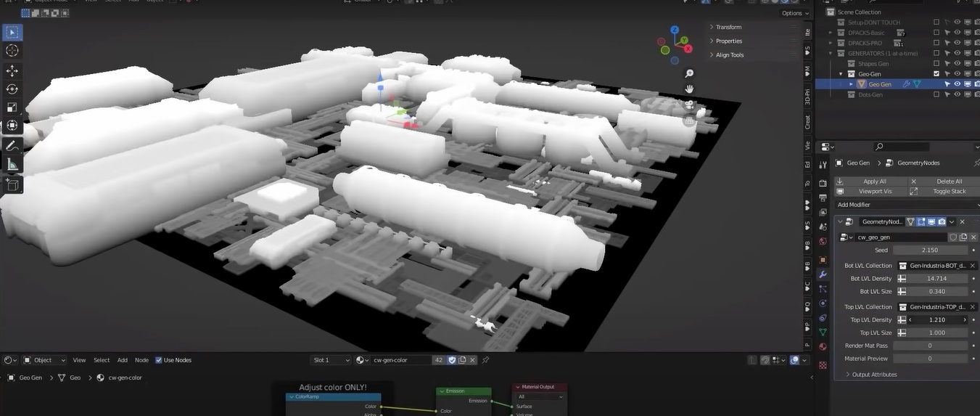Open the View Layer properties tab
The height and width of the screenshot is (416, 980).
(x=823, y=213)
